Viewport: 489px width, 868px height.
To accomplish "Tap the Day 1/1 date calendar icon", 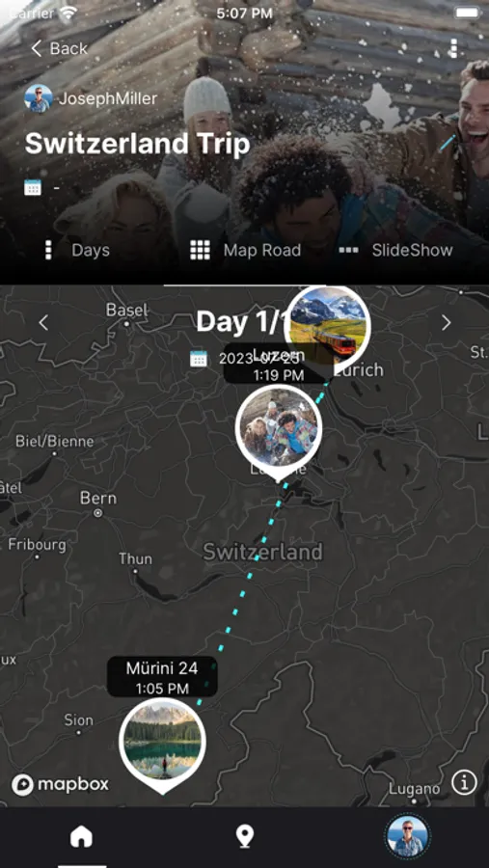I will [199, 358].
